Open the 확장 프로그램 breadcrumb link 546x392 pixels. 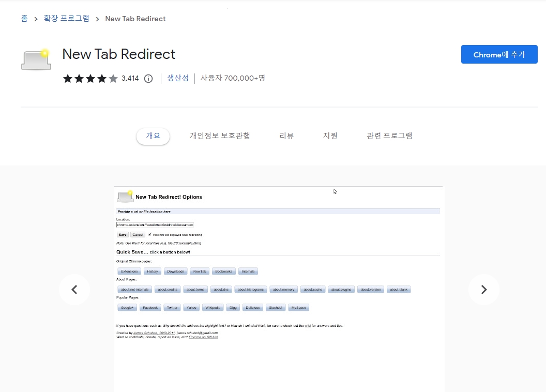(x=66, y=19)
